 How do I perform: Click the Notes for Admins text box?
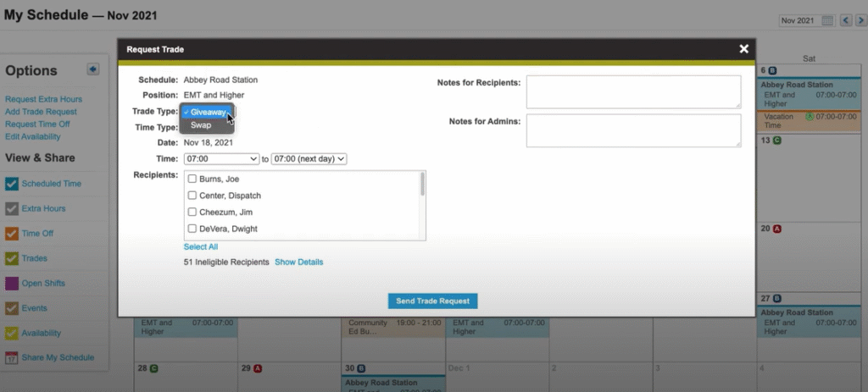pos(633,130)
